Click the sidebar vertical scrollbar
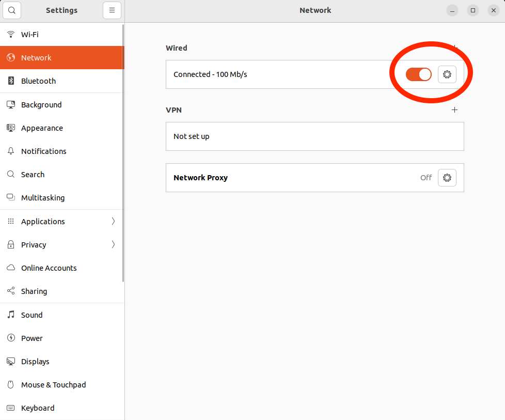Screen dimensions: 505x420 (123, 153)
